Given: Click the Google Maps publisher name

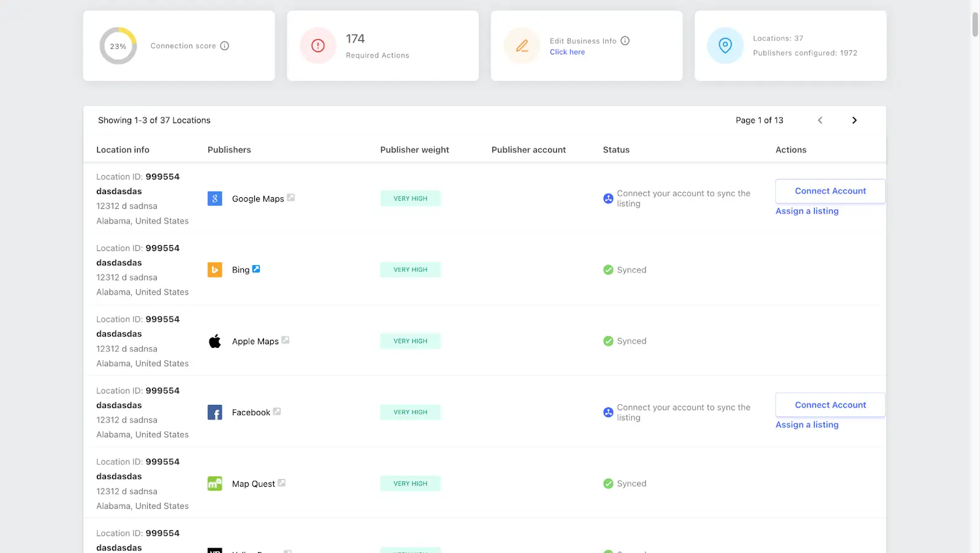Looking at the screenshot, I should pyautogui.click(x=258, y=199).
